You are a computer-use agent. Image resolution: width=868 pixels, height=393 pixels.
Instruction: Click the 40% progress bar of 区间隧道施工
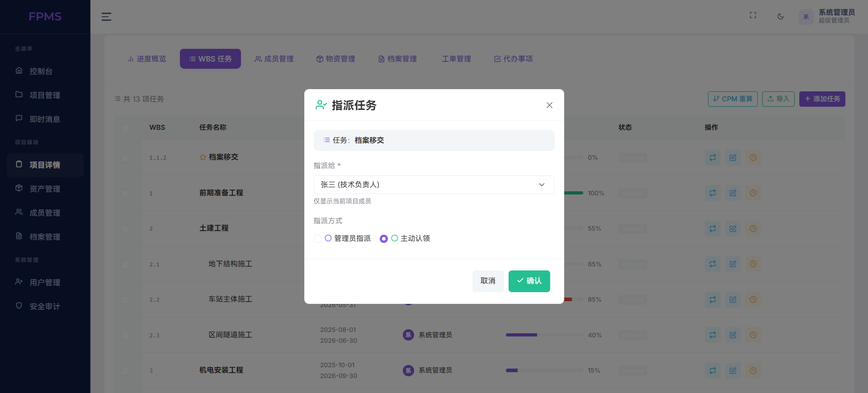[544, 335]
